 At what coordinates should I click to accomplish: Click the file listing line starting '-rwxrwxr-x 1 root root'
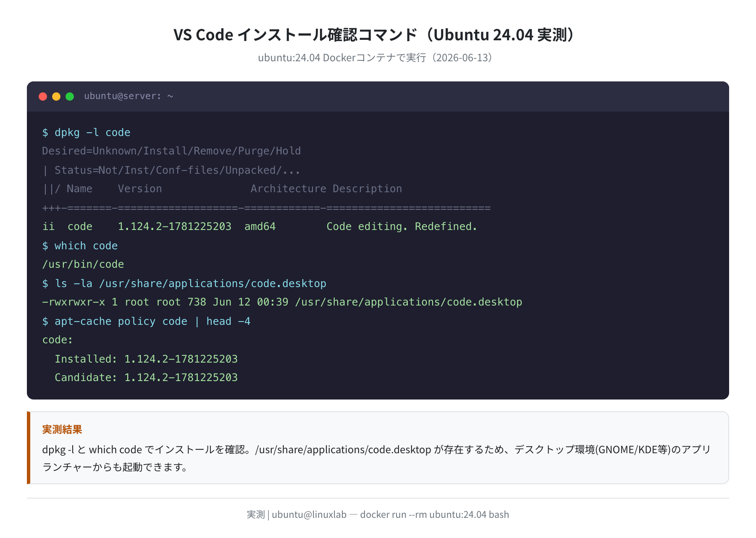(x=282, y=302)
